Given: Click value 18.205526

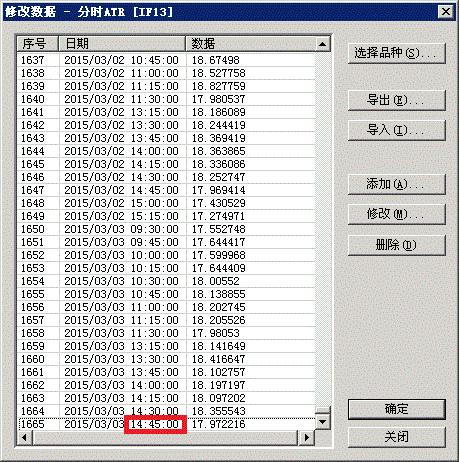Looking at the screenshot, I should pyautogui.click(x=219, y=320).
